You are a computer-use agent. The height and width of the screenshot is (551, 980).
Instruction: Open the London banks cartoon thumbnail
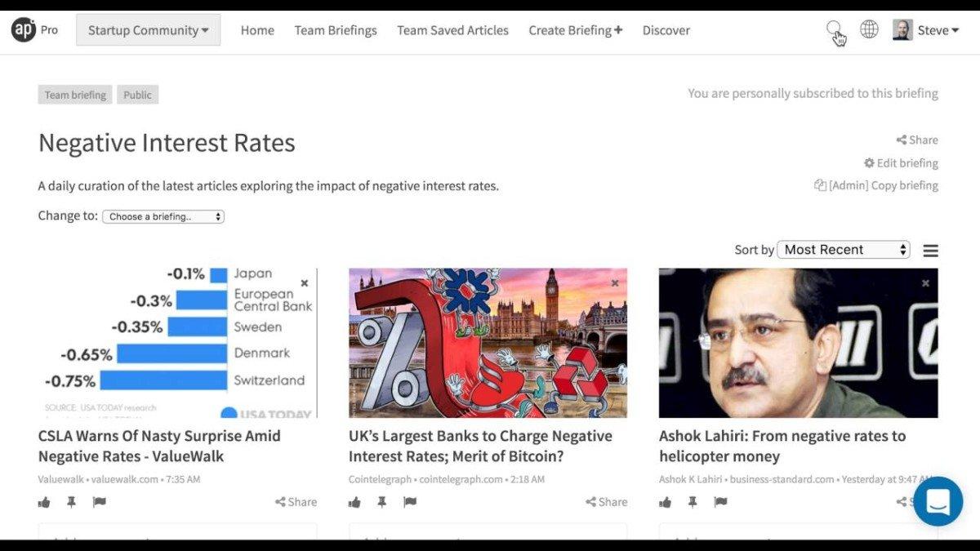[x=488, y=343]
